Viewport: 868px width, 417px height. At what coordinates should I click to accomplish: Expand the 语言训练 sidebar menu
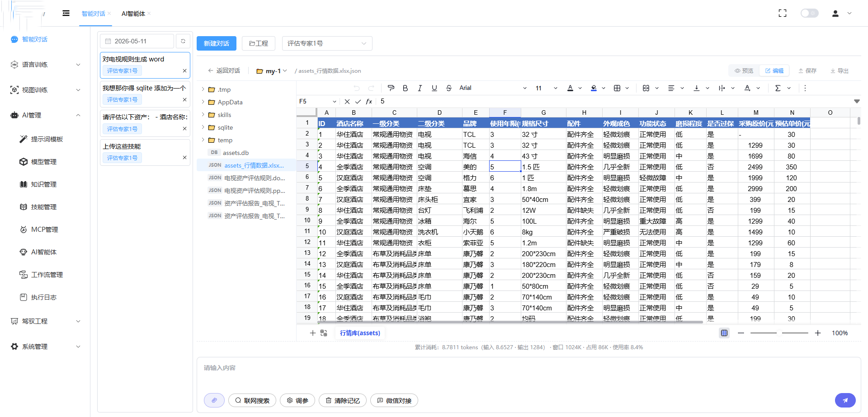tap(45, 65)
